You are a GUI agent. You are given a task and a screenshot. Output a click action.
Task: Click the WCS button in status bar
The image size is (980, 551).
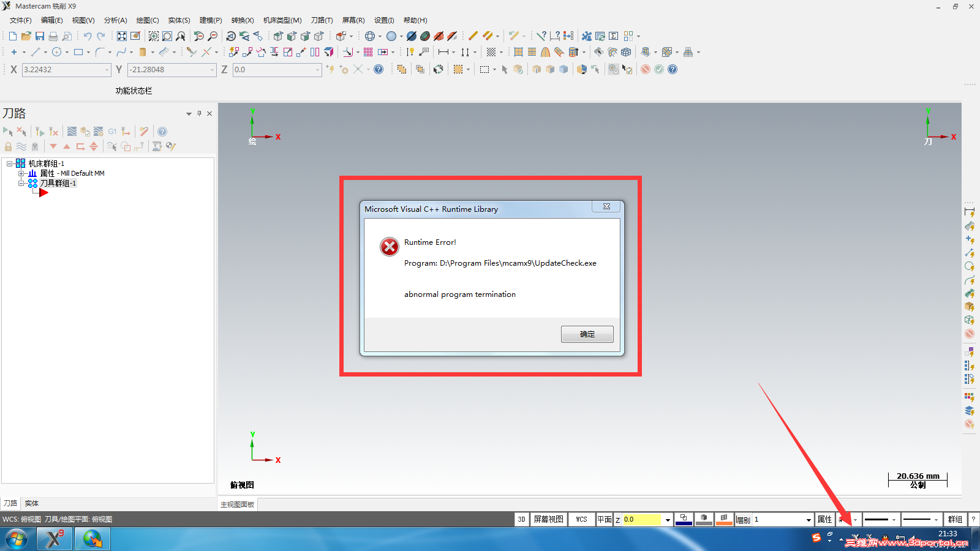point(581,519)
